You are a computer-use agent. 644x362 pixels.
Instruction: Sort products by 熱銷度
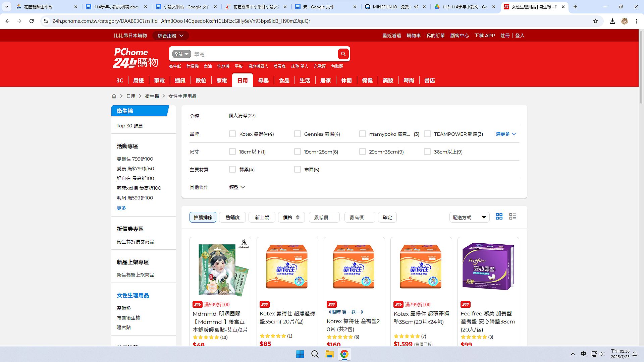pyautogui.click(x=232, y=218)
